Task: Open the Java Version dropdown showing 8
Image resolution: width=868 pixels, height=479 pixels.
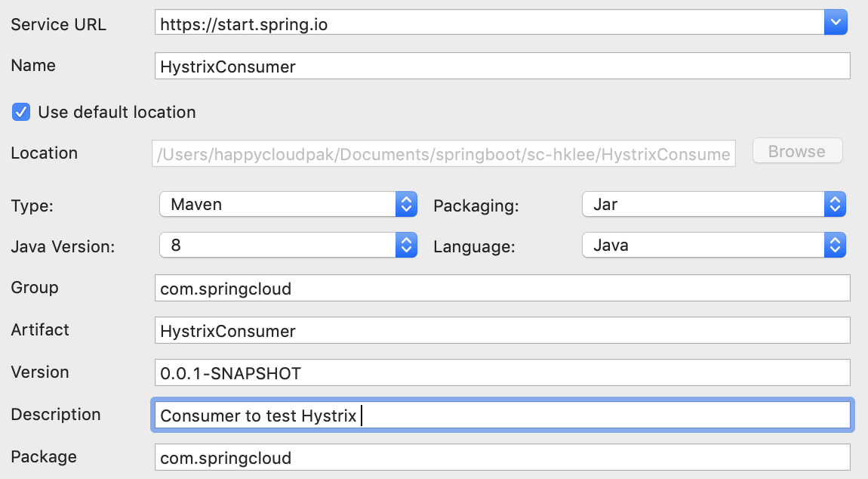Action: point(288,245)
